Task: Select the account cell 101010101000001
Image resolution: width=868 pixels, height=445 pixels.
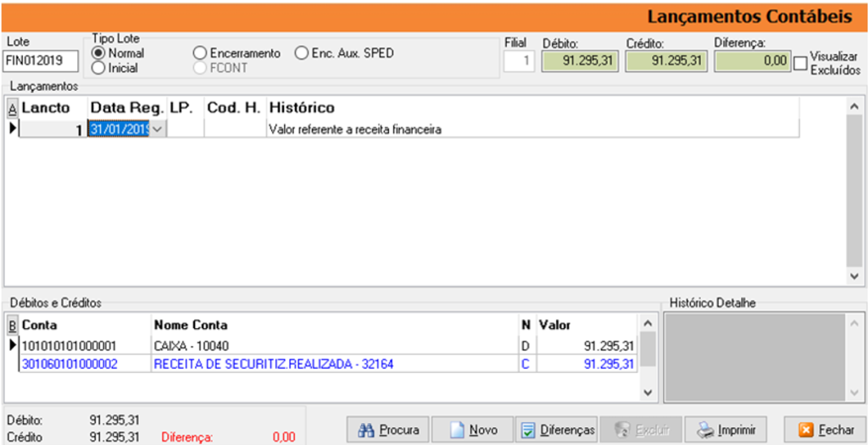Action: coord(86,347)
